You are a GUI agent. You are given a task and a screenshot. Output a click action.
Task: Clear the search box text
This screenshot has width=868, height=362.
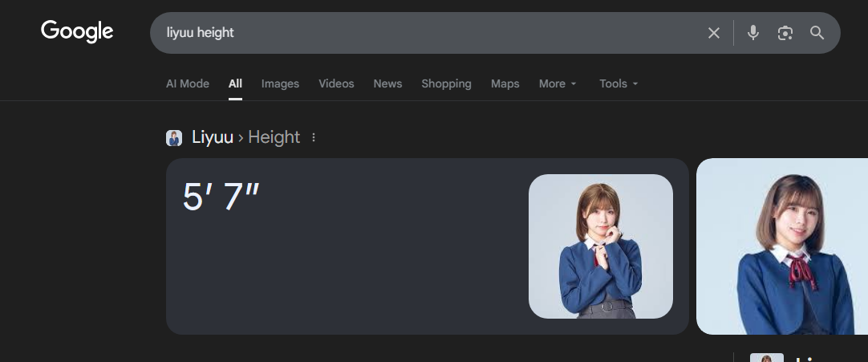[713, 33]
